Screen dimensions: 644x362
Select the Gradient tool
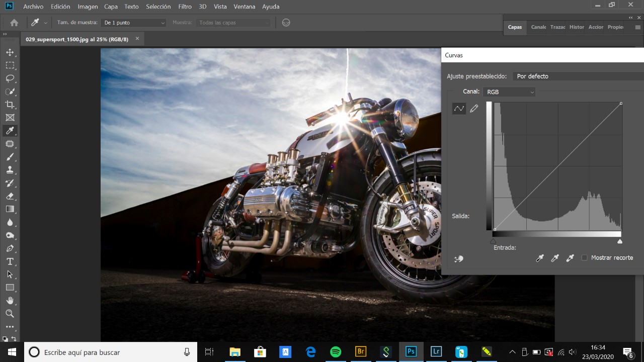(x=10, y=209)
